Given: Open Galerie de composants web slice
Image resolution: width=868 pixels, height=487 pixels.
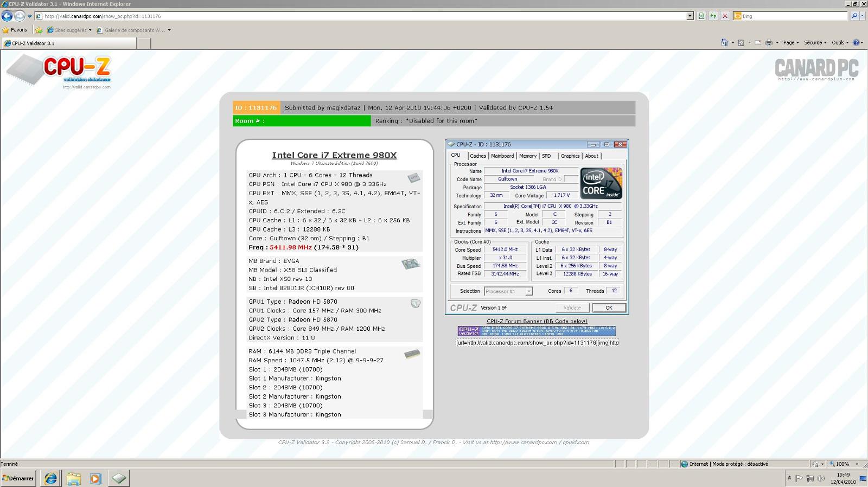Looking at the screenshot, I should (131, 30).
